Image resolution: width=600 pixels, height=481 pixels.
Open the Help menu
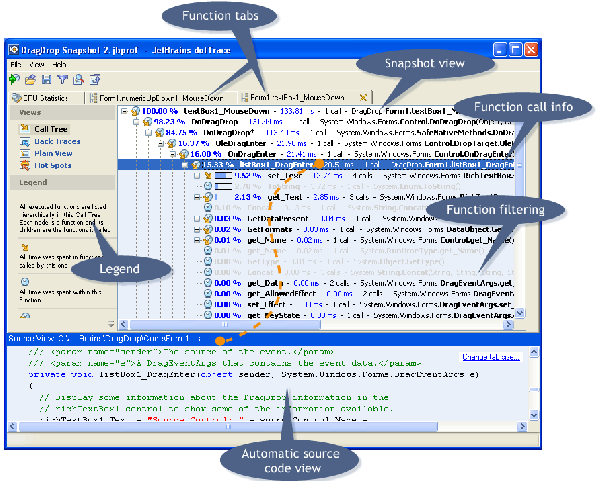tap(60, 64)
